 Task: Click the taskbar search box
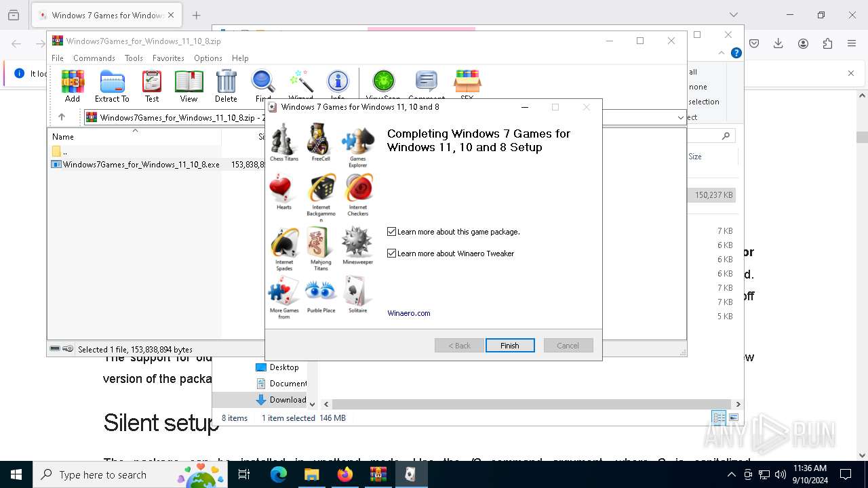(130, 474)
